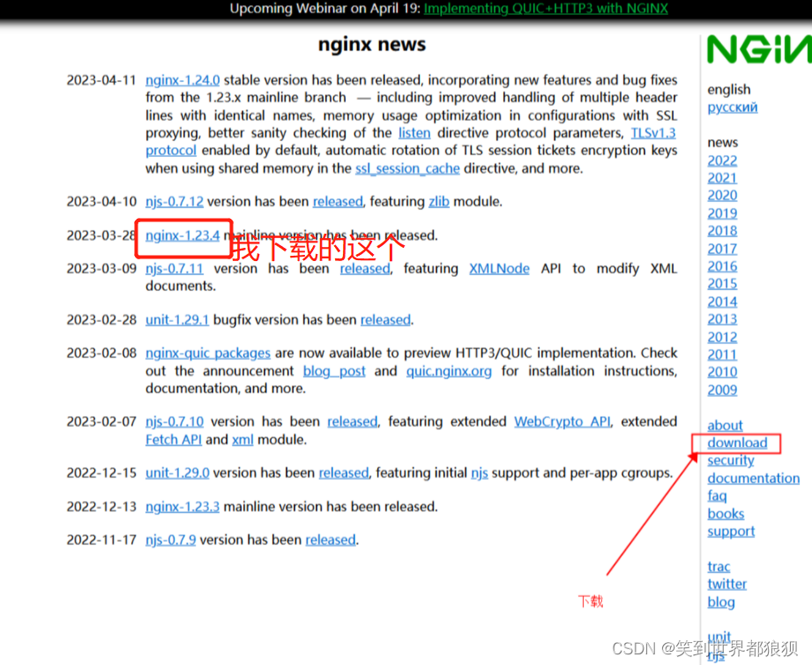Click the NGINX logo
This screenshot has height=665, width=812.
click(759, 49)
